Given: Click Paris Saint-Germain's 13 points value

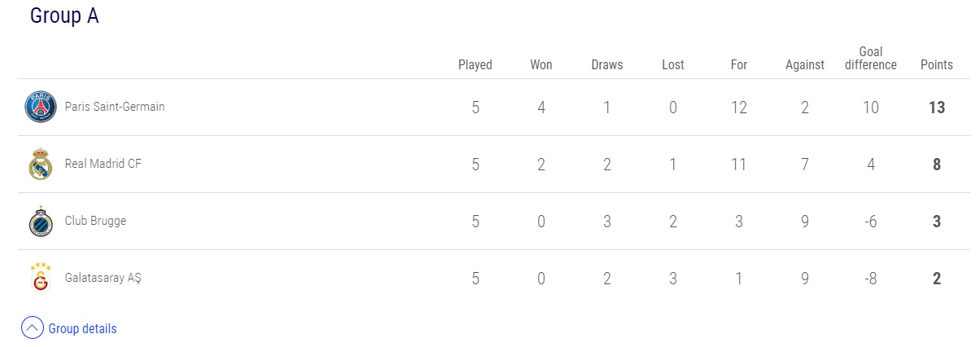Looking at the screenshot, I should point(937,107).
